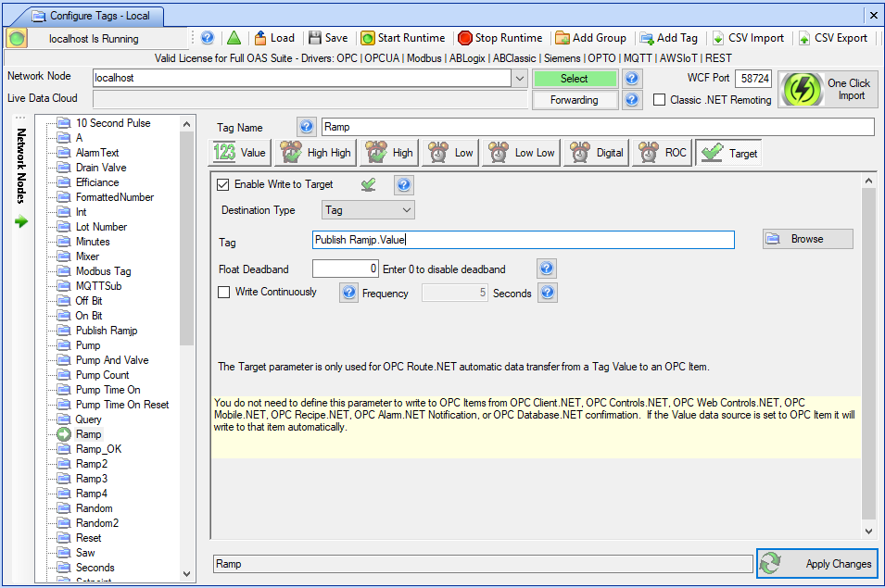
Task: Open the Destination Type dropdown
Action: coord(368,209)
